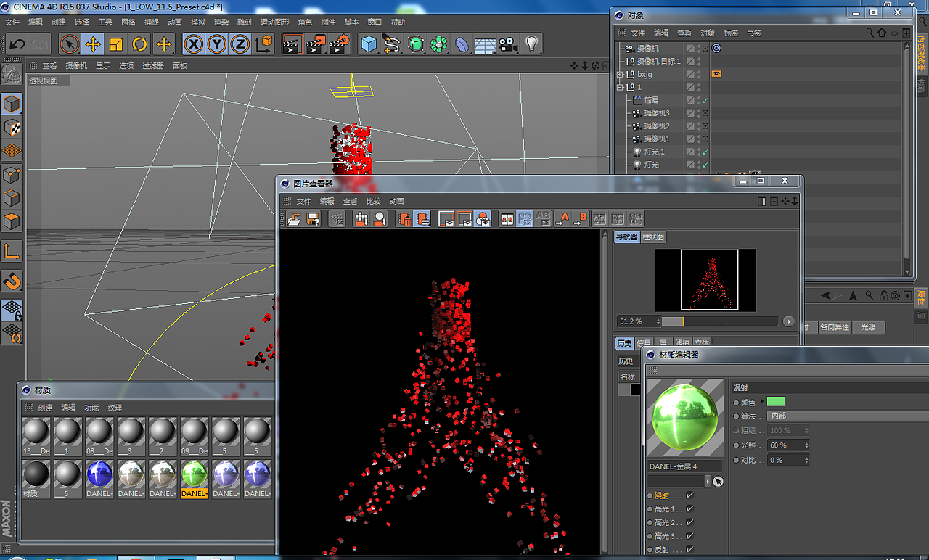Select the blue DANEL material sphere

(x=99, y=474)
